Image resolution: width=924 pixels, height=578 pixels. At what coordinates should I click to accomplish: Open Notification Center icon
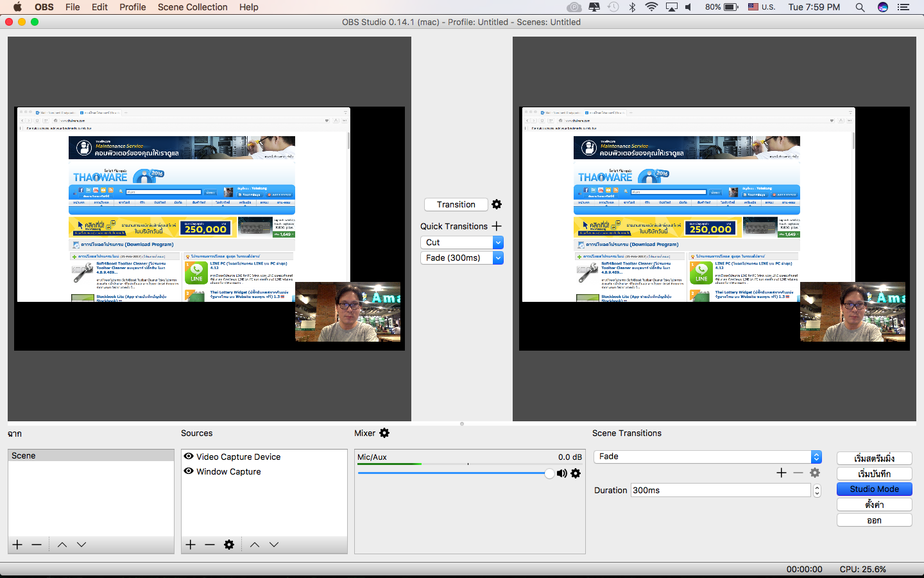903,7
